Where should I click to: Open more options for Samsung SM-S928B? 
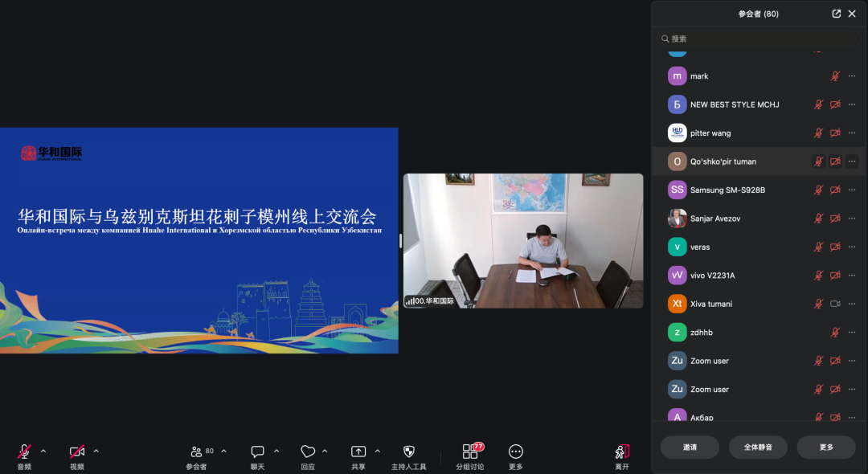pyautogui.click(x=852, y=190)
